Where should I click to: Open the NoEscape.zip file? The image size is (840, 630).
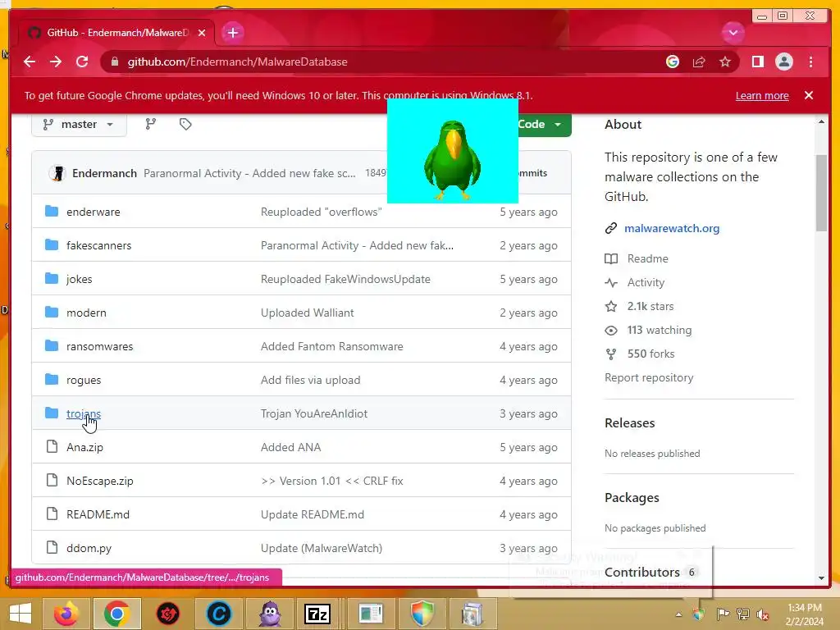(x=99, y=481)
